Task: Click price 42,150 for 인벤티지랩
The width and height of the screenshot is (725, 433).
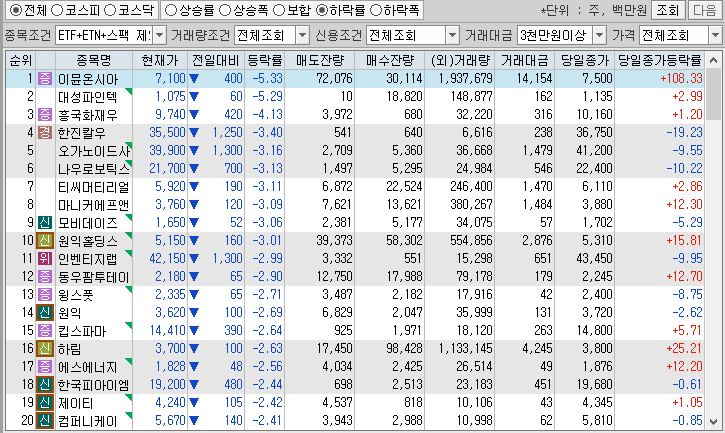Action: [167, 259]
